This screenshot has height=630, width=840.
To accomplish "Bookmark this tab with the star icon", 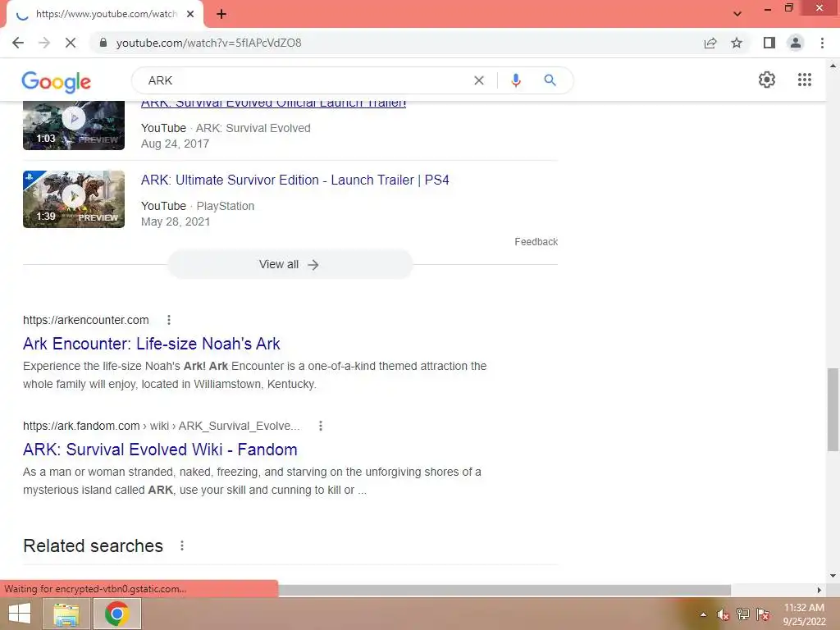I will 737,43.
